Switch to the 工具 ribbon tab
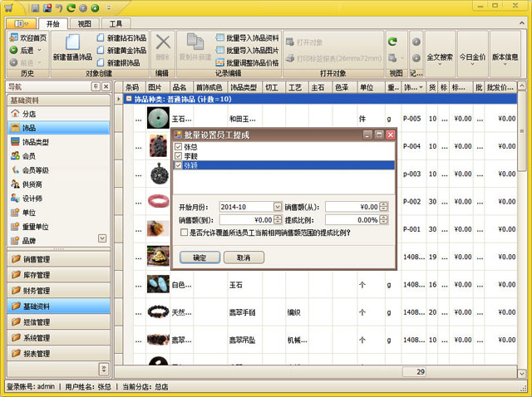Viewport: 532px width, 397px height. click(x=116, y=24)
